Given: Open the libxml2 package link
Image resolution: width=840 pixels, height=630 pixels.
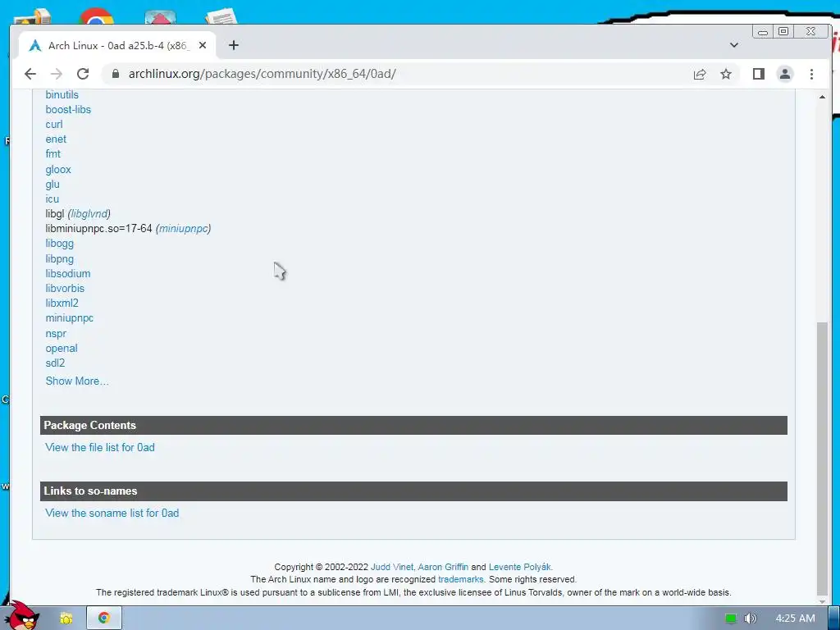Looking at the screenshot, I should click(62, 304).
